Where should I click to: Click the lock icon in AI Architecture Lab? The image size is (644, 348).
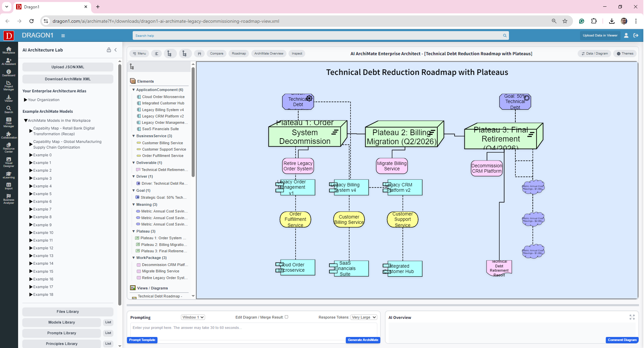(x=109, y=50)
